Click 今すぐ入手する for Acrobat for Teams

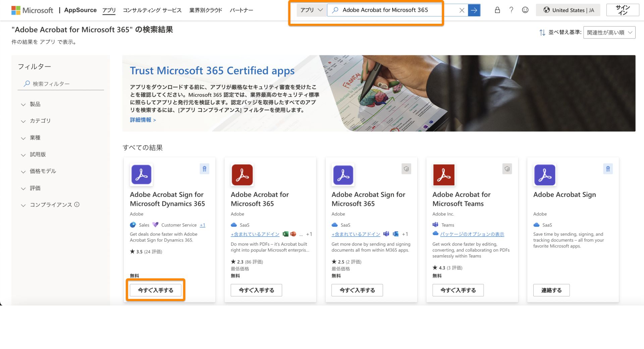[458, 290]
